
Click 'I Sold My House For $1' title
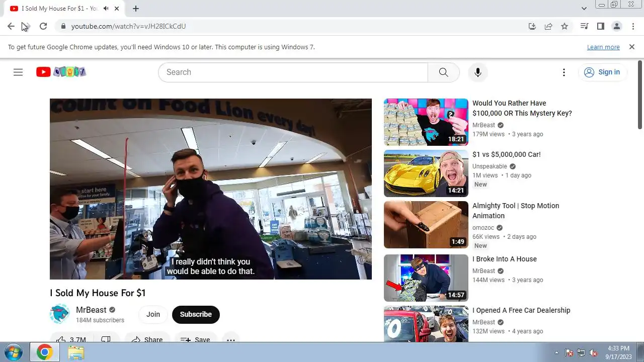(98, 293)
